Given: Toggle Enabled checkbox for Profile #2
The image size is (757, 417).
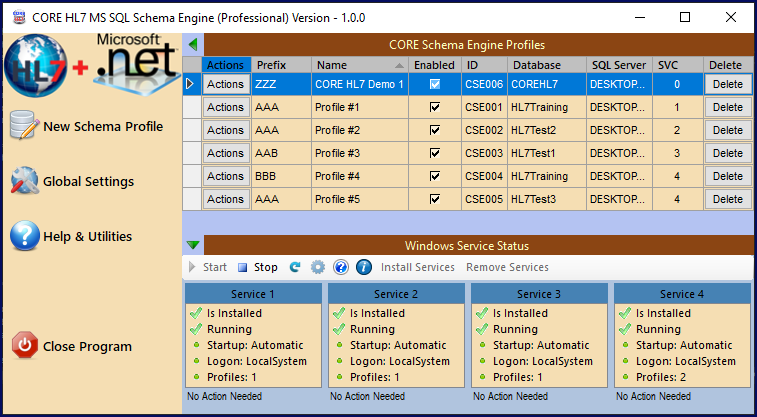Looking at the screenshot, I should click(x=435, y=130).
